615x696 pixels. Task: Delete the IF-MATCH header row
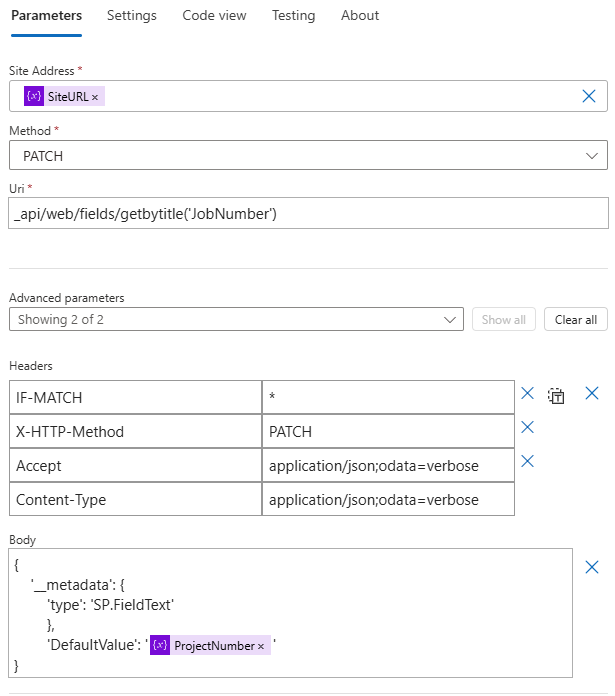(528, 394)
